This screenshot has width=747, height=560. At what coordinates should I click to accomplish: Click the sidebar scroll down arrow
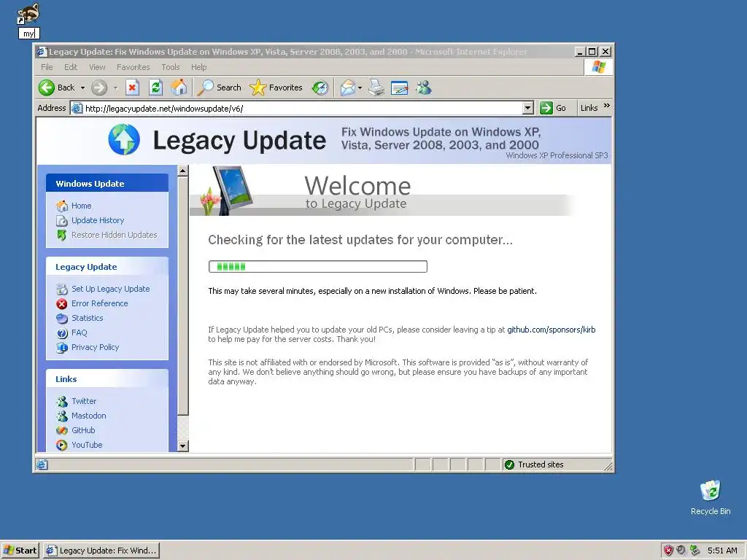[183, 446]
